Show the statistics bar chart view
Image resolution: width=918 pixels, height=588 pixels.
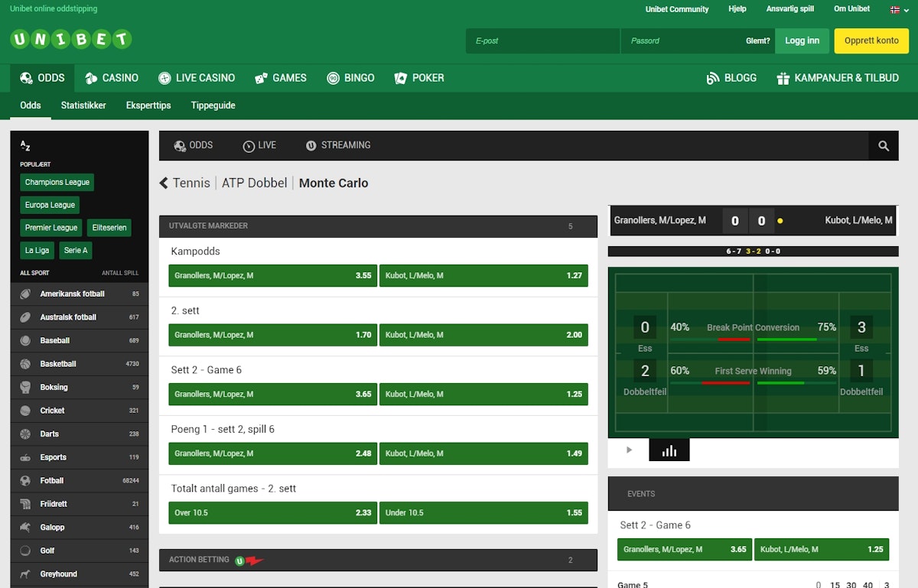(669, 450)
